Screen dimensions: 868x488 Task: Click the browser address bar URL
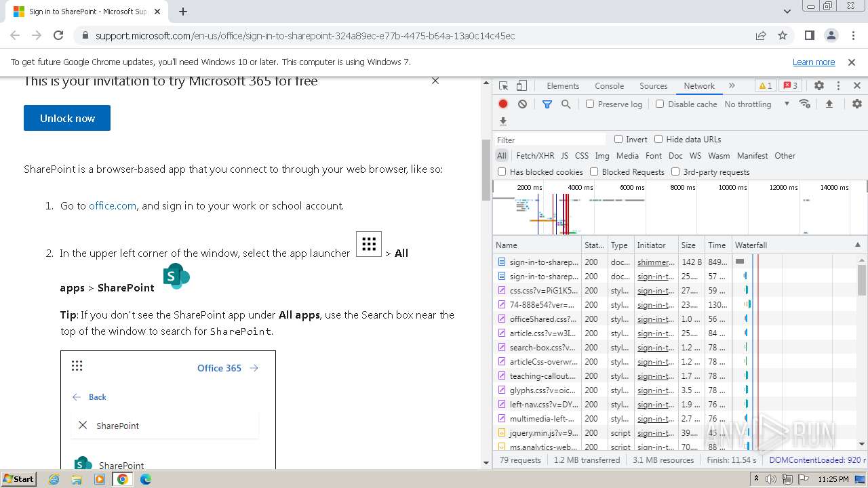point(305,35)
